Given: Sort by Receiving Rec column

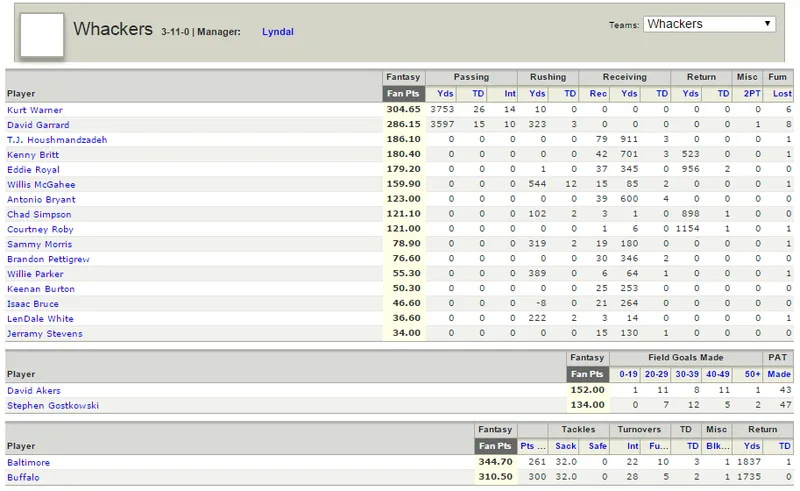Looking at the screenshot, I should click(598, 93).
